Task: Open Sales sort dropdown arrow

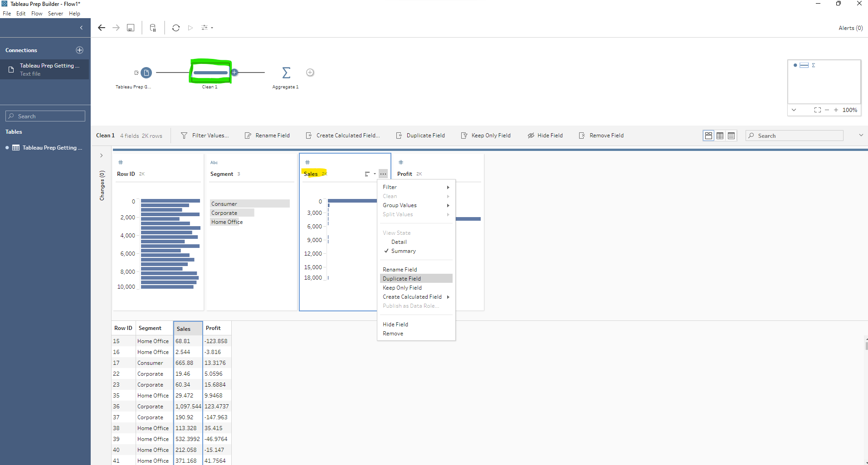Action: 375,174
